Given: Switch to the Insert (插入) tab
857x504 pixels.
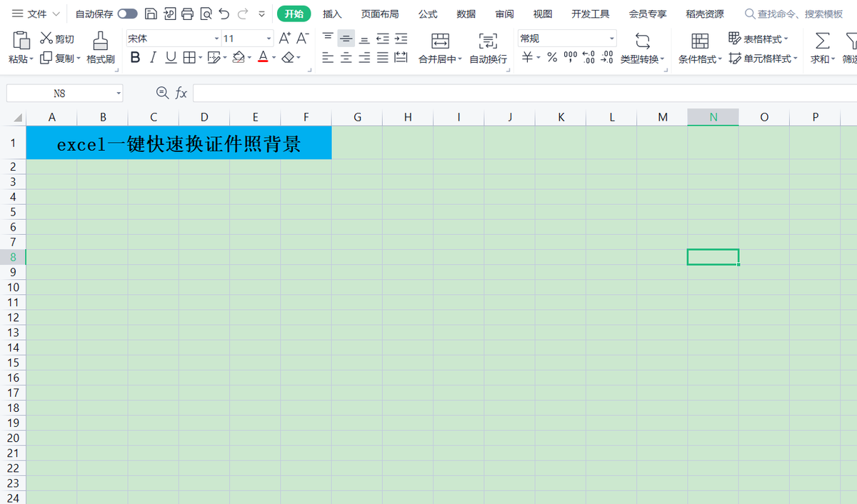Looking at the screenshot, I should pos(332,14).
